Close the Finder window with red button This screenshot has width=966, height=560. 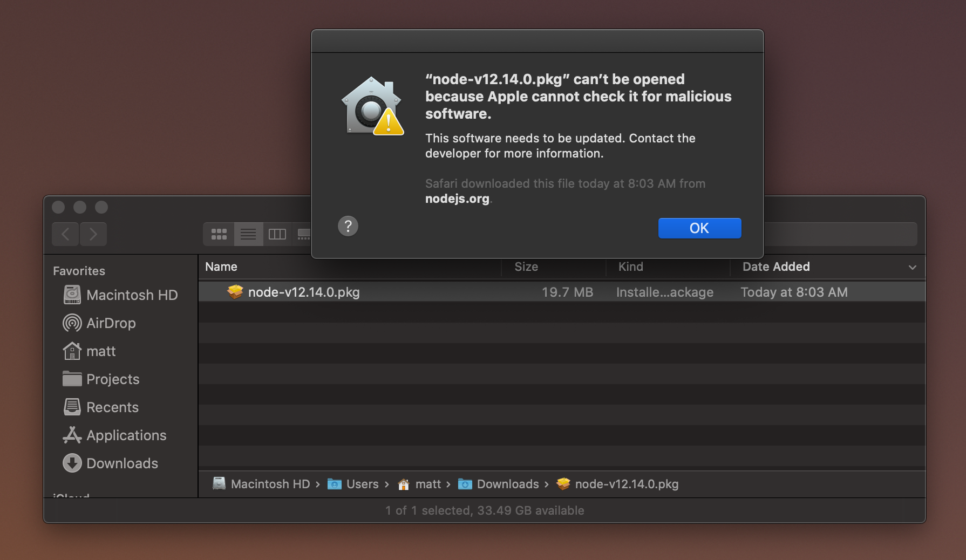(58, 207)
